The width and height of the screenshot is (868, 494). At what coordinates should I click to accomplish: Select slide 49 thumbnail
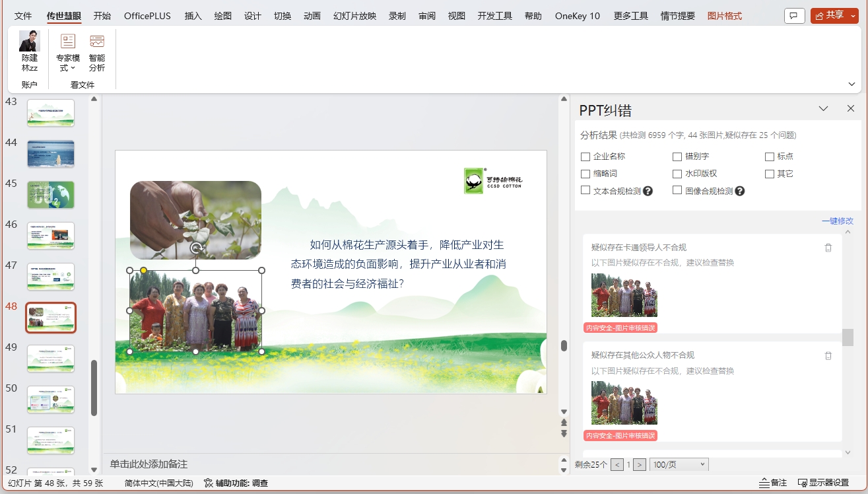[51, 359]
